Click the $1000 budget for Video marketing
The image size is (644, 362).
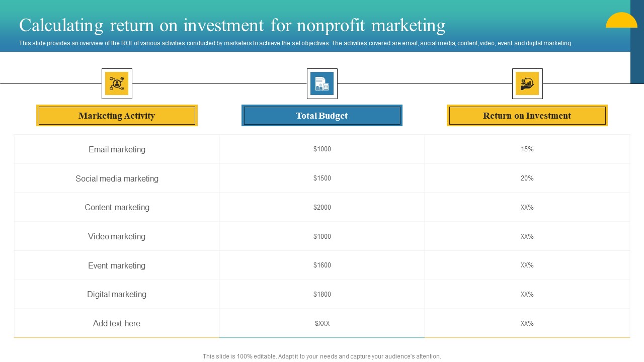tap(322, 236)
